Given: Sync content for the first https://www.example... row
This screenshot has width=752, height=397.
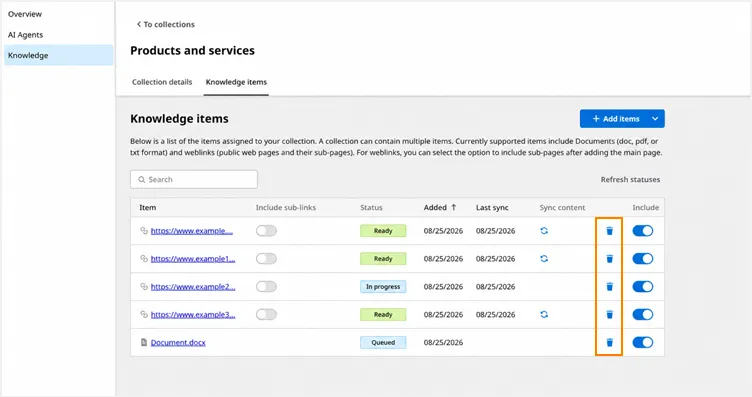Looking at the screenshot, I should click(544, 231).
